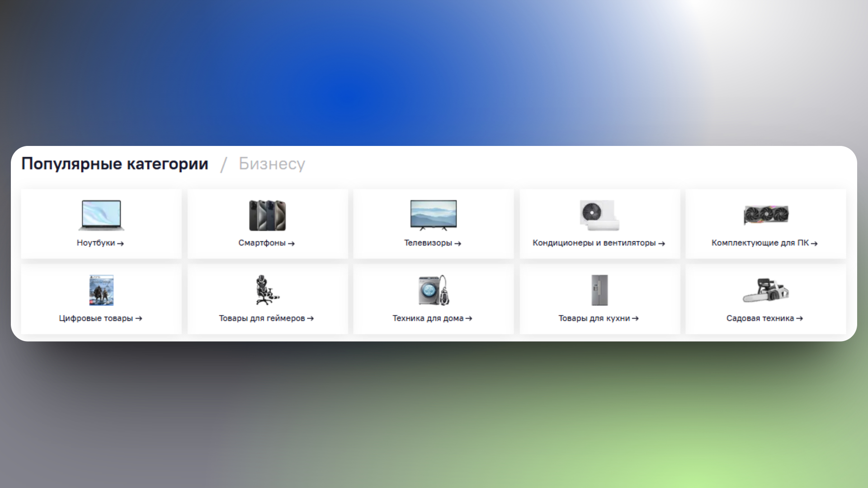
Task: Go to Телевизоры category link
Action: pyautogui.click(x=428, y=243)
